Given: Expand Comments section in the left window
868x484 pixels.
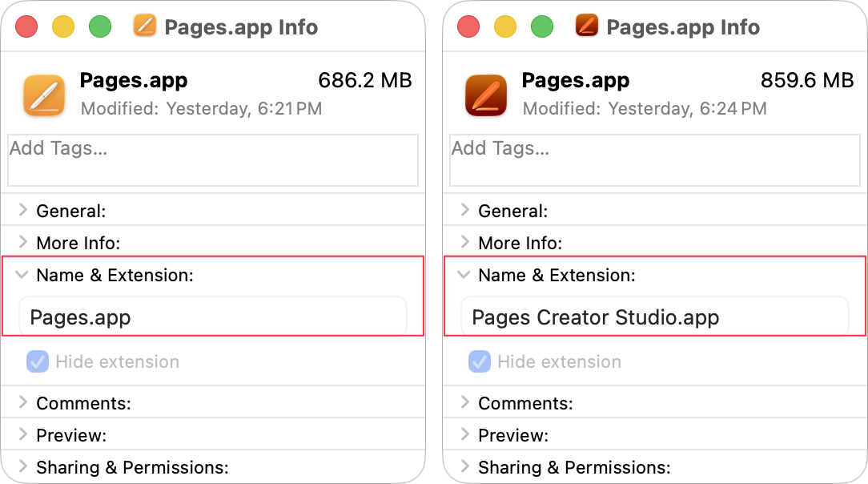Looking at the screenshot, I should (22, 403).
